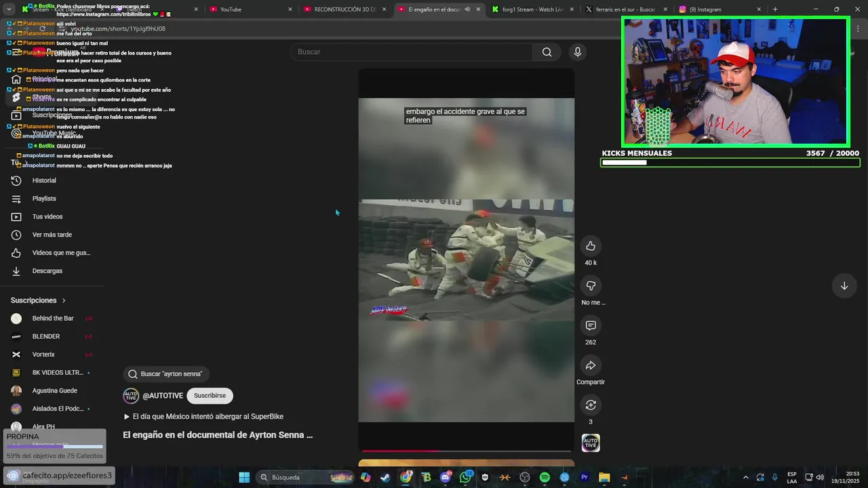Open OBS Studio from the taskbar
The height and width of the screenshot is (488, 868).
(x=525, y=477)
